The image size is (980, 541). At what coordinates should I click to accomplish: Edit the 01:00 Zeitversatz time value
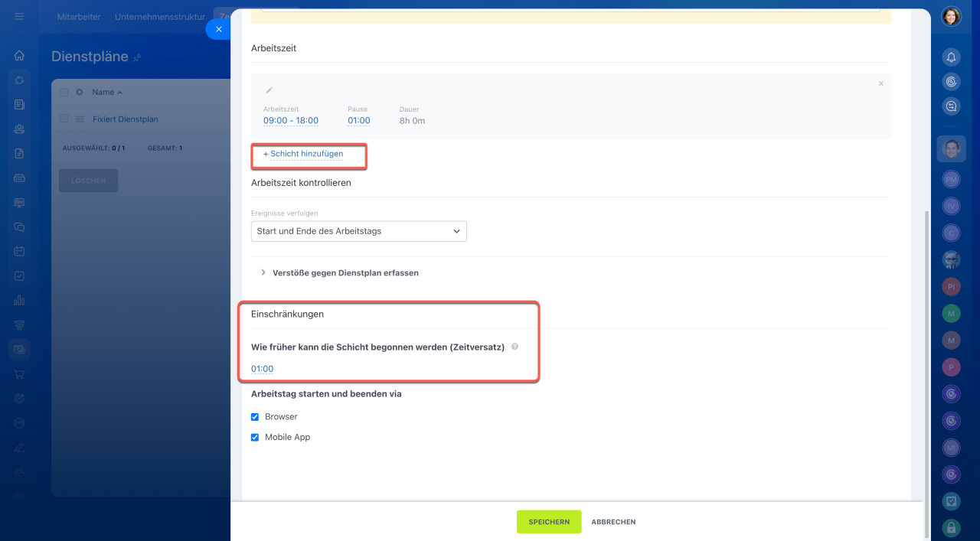(262, 369)
